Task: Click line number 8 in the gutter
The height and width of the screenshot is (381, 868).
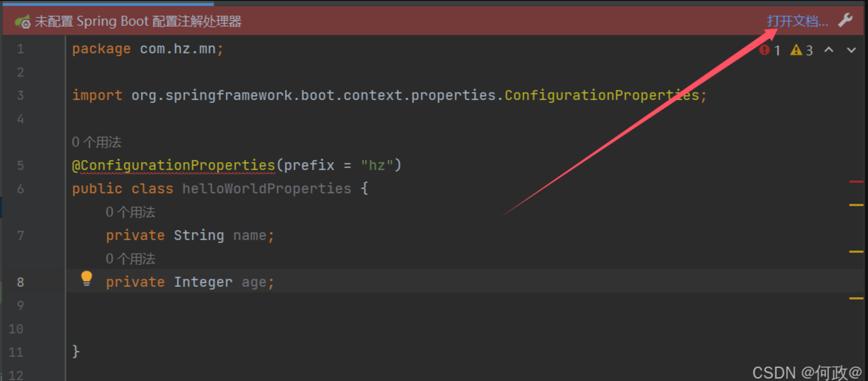Action: coord(20,282)
